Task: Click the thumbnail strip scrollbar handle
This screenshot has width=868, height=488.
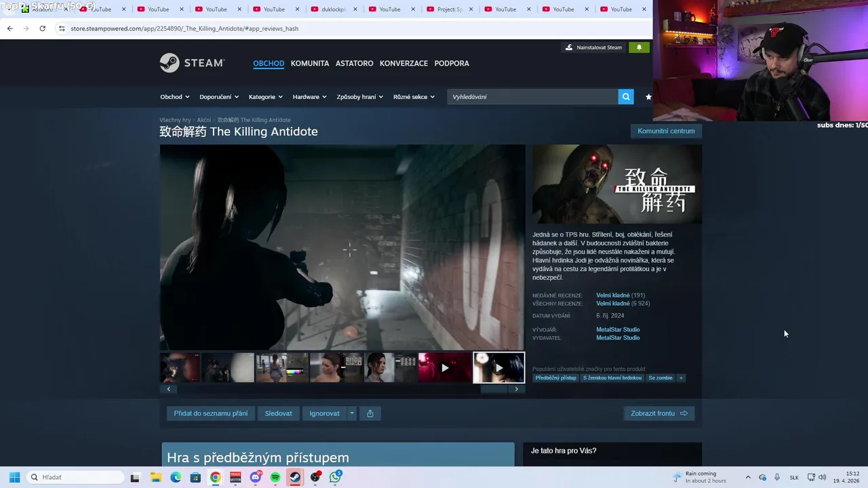Action: click(x=494, y=389)
